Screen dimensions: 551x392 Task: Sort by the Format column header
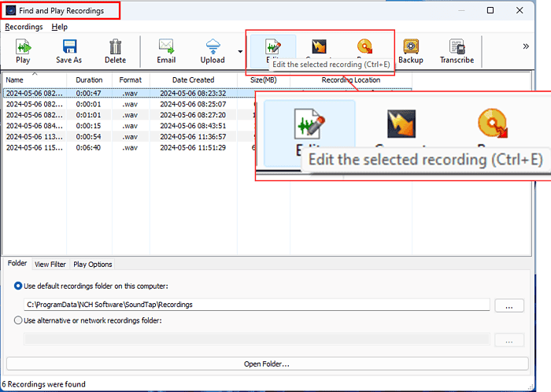(x=131, y=80)
